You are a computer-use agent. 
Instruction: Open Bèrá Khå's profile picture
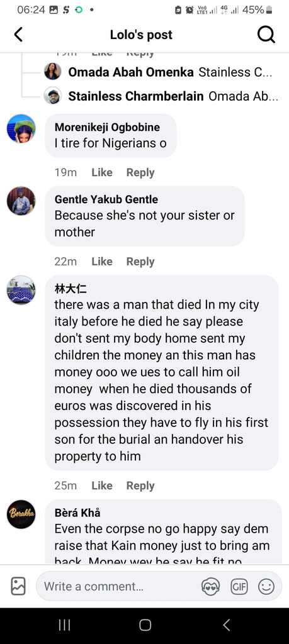21,514
